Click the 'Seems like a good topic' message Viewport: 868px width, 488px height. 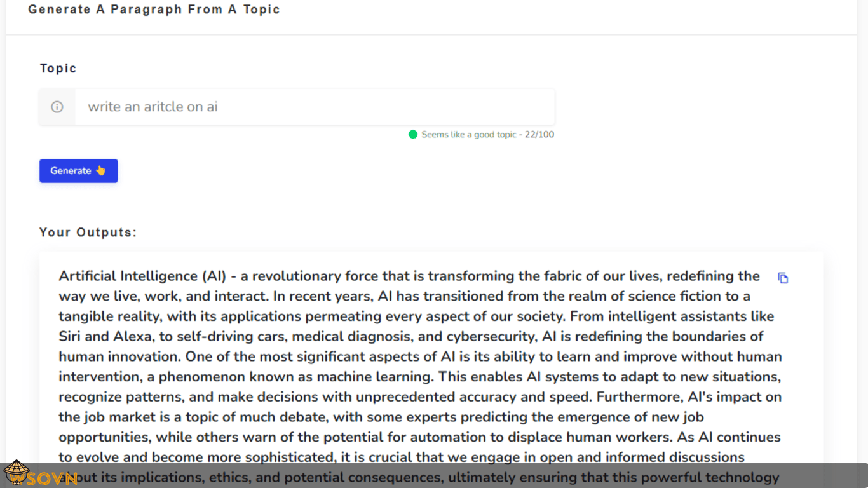pyautogui.click(x=468, y=134)
